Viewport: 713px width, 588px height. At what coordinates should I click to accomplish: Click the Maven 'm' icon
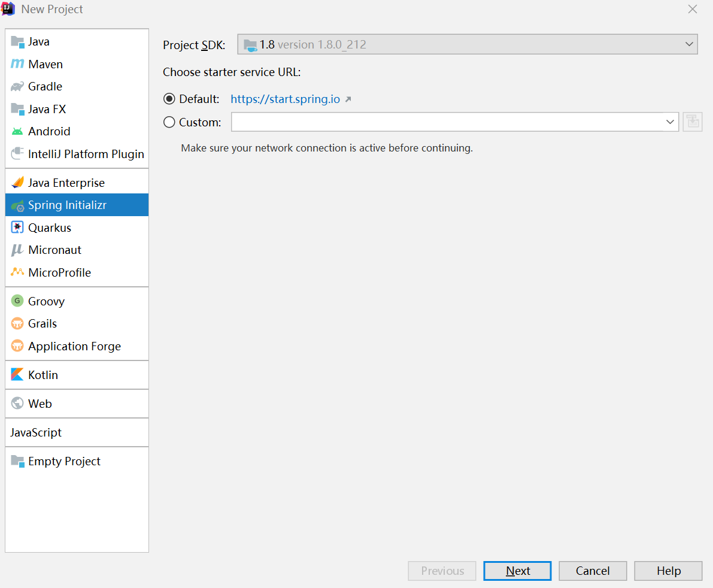[x=17, y=64]
